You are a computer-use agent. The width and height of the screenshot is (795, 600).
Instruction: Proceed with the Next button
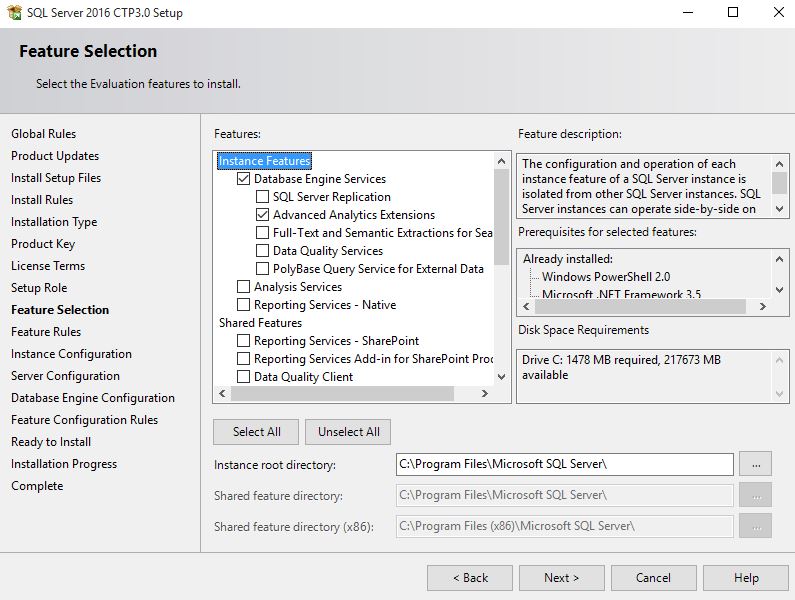coord(562,578)
